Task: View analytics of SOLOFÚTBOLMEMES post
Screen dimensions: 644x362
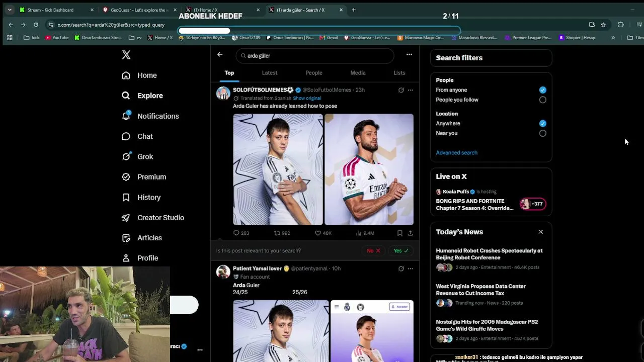Action: (365, 233)
